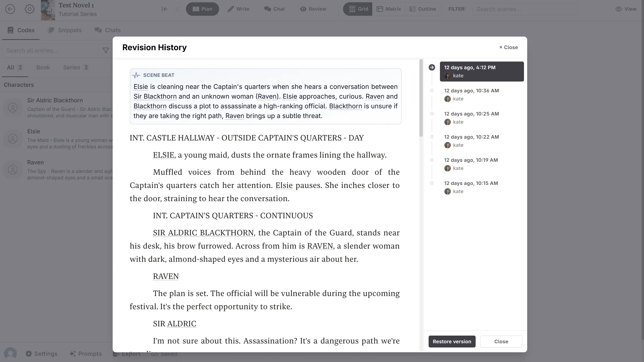644x362 pixels.
Task: Click the collapse sidebar arrow icon
Action: (x=164, y=9)
